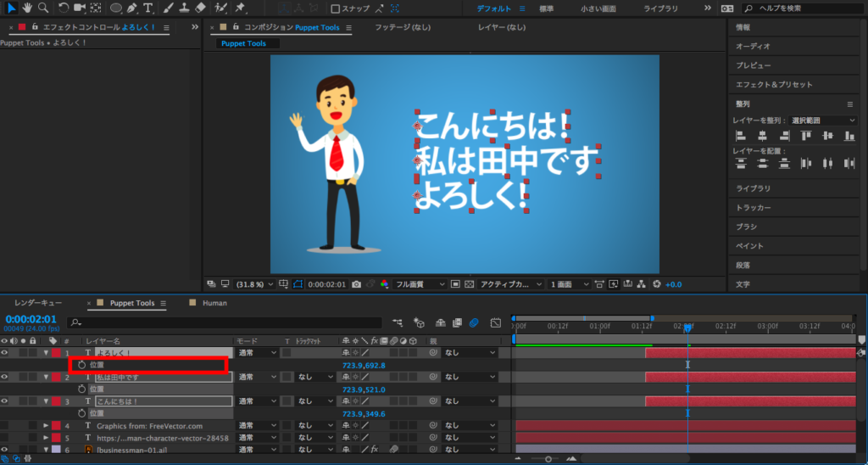Viewport: 868px width, 465px height.
Task: Toggle visibility of 私は田中です layer
Action: click(5, 377)
